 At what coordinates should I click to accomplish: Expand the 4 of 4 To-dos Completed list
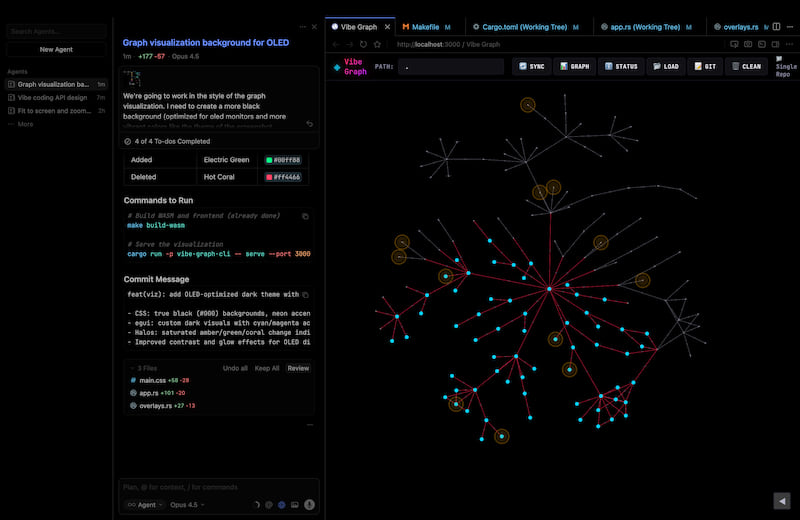pos(172,141)
